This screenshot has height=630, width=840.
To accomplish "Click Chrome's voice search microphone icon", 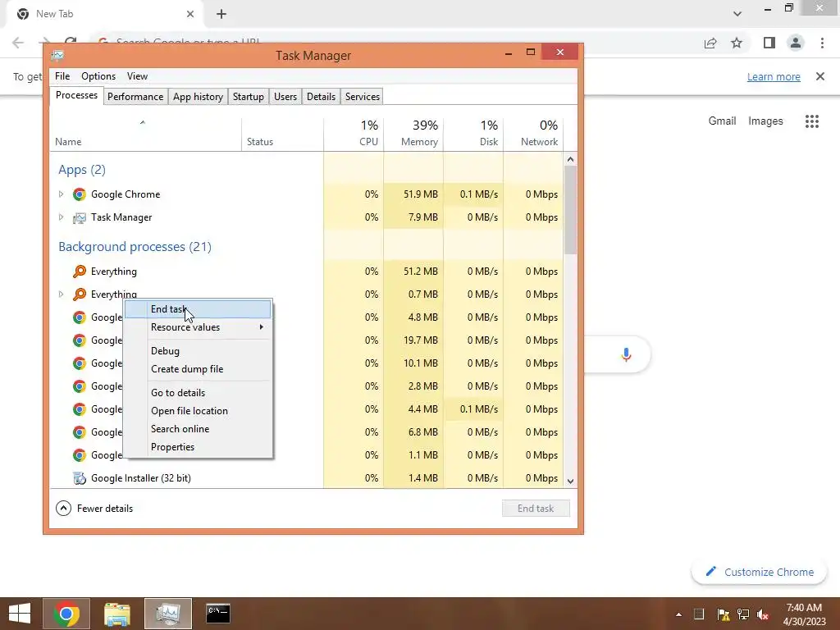I will [x=626, y=354].
